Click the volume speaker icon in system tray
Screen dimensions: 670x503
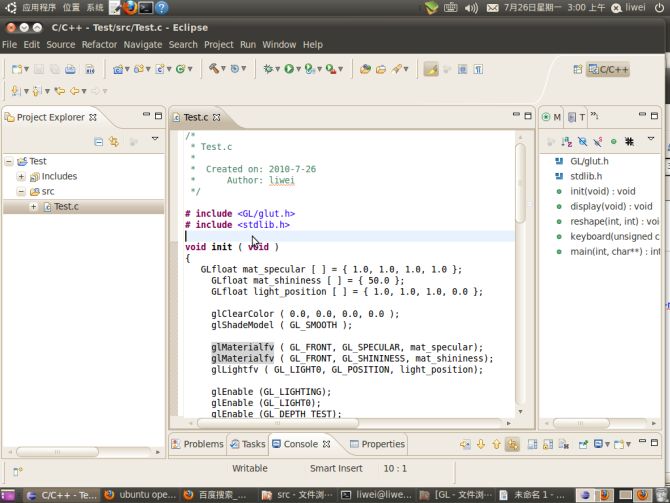[471, 8]
